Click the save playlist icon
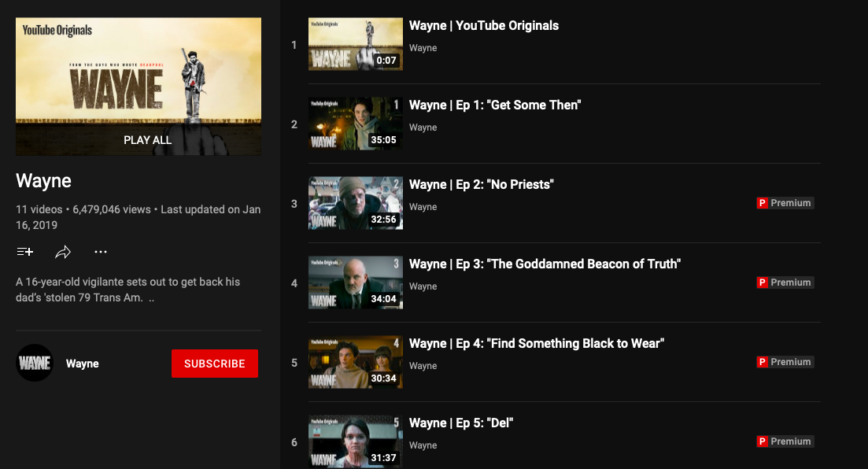 (25, 252)
